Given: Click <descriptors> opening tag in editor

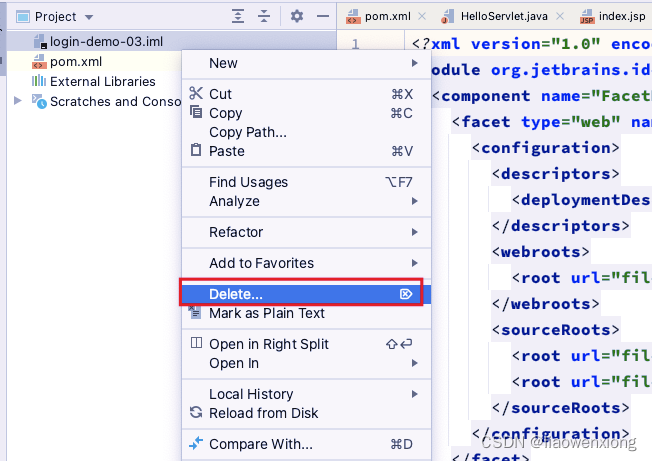Looking at the screenshot, I should (x=556, y=174).
